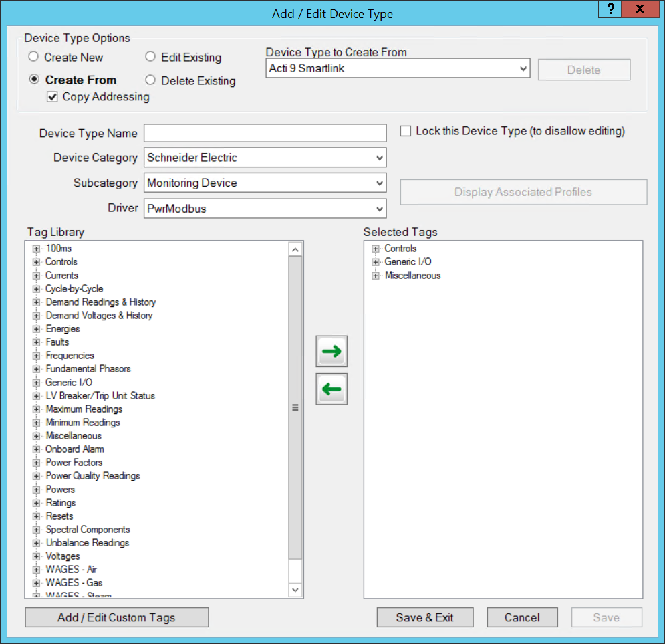Image resolution: width=665 pixels, height=644 pixels.
Task: Open Add / Edit Custom Tags
Action: point(116,617)
